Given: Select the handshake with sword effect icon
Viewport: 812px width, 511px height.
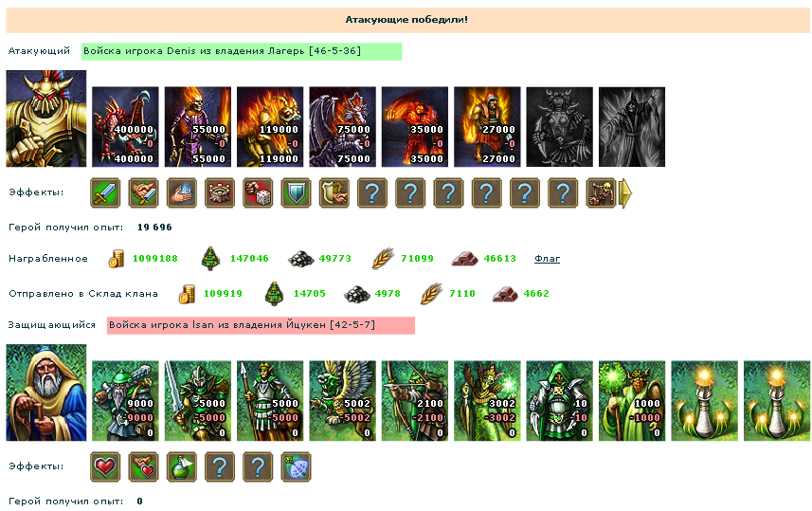Looking at the screenshot, I should [143, 192].
